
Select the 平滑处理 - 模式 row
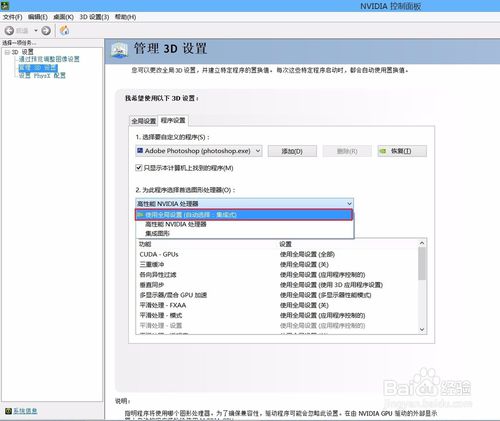tap(277, 316)
